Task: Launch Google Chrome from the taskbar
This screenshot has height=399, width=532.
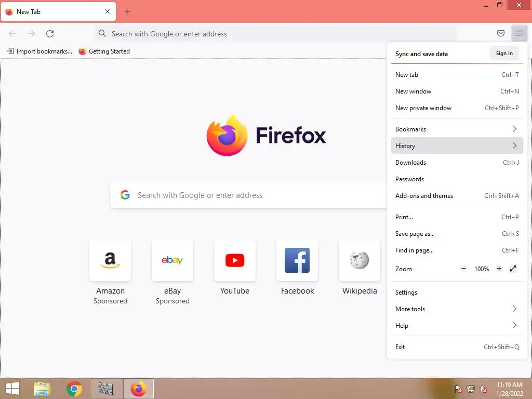Action: (74, 389)
